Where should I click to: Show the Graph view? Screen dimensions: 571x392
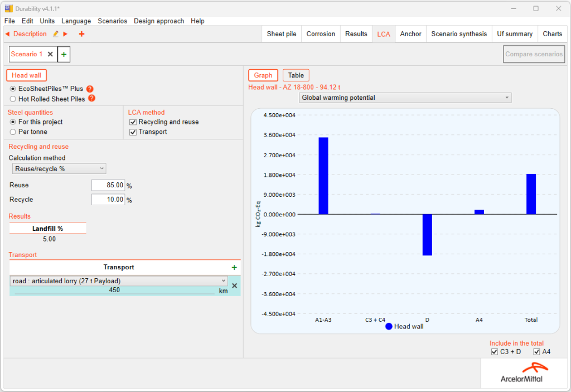(x=263, y=75)
